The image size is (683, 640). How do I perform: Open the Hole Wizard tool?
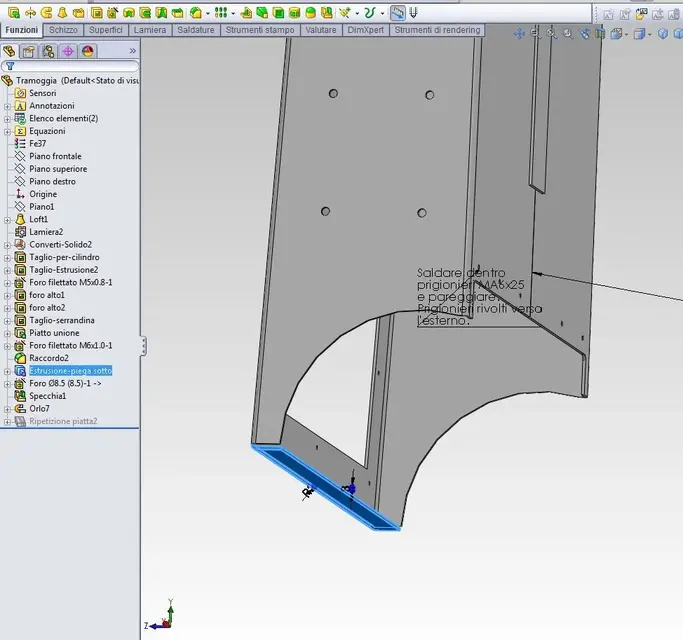(112, 13)
